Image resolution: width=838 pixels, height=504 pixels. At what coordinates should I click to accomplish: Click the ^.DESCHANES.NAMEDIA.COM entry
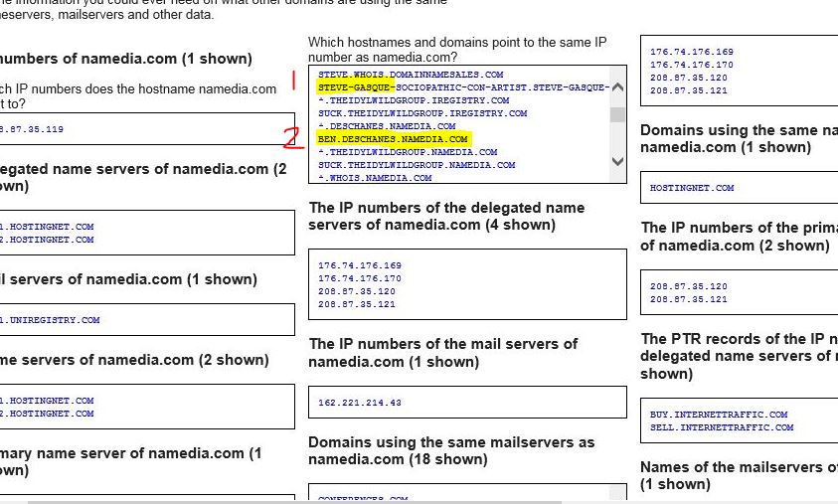387,126
